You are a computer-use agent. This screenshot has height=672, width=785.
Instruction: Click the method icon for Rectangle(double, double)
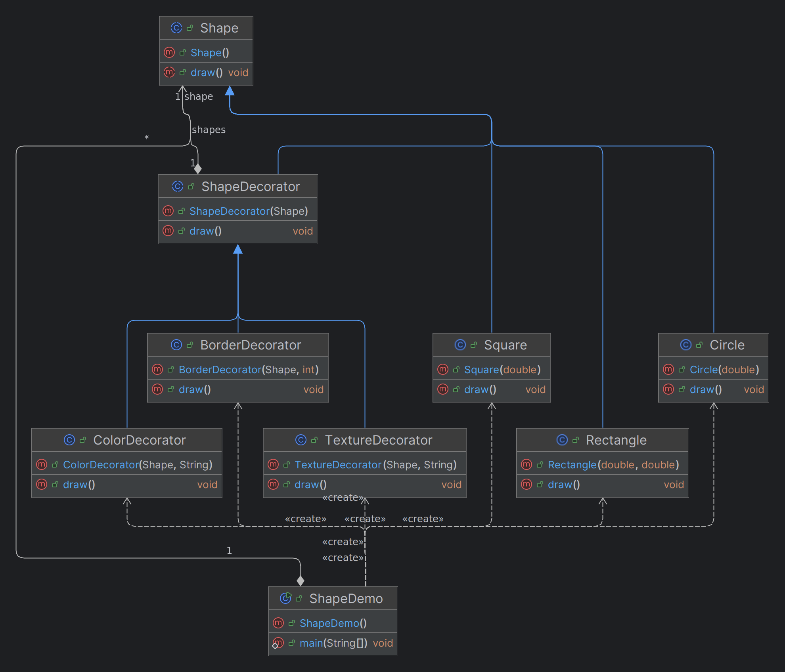[x=526, y=464]
